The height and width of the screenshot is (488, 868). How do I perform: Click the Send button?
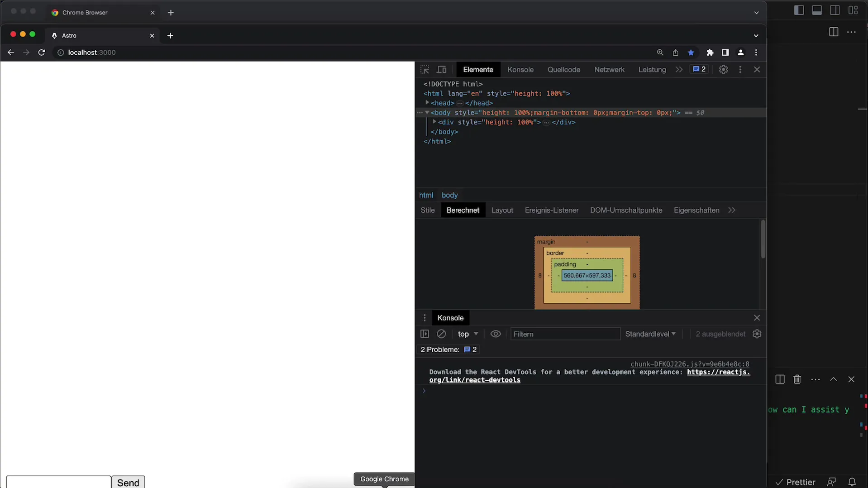click(x=129, y=483)
